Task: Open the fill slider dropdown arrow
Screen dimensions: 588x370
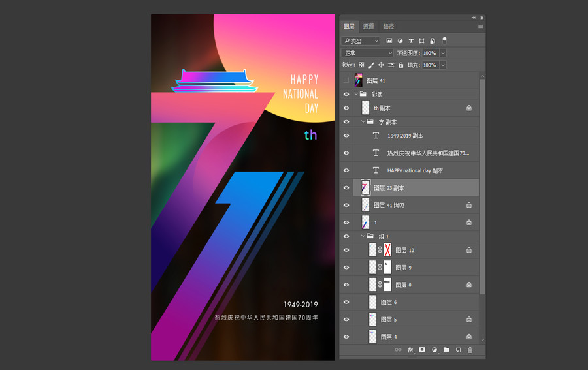Action: click(x=443, y=65)
